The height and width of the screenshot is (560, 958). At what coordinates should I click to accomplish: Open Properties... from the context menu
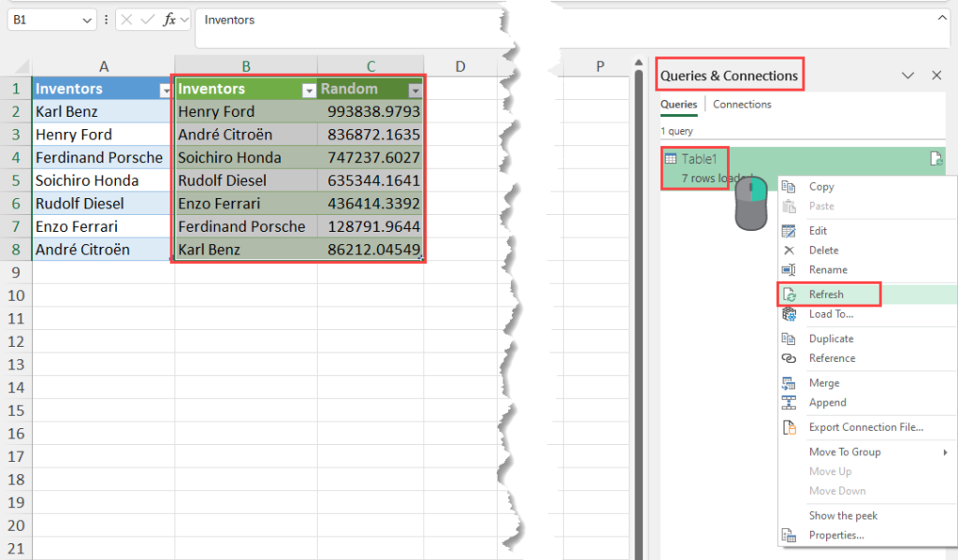[836, 536]
